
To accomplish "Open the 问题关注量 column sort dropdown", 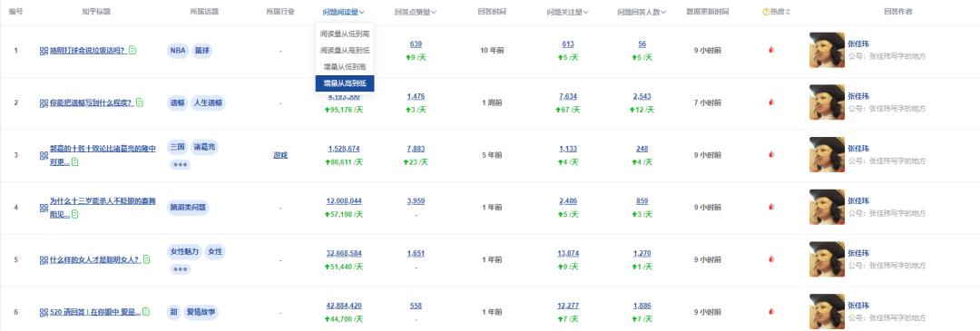I will coord(567,12).
